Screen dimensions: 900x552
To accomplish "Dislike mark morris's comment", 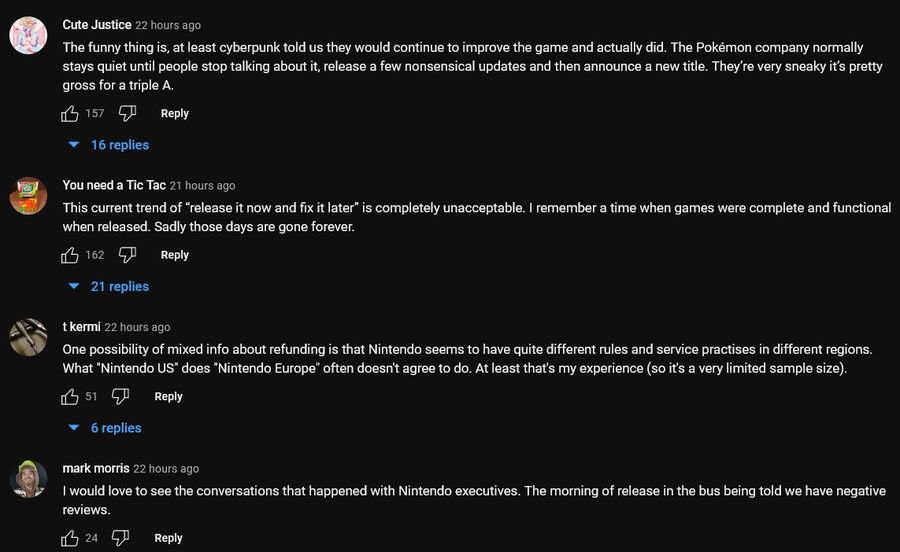I will click(121, 538).
